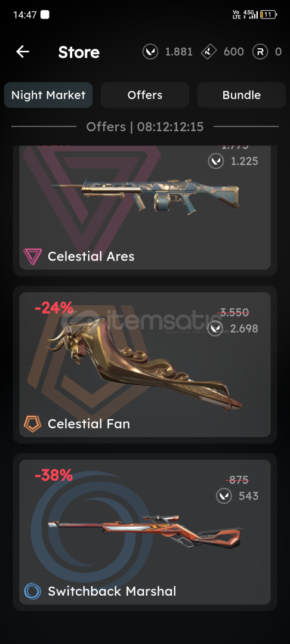Tap the pink tier icon beside Celestial Ares
Viewport: 290px width, 644px height.
pos(32,256)
